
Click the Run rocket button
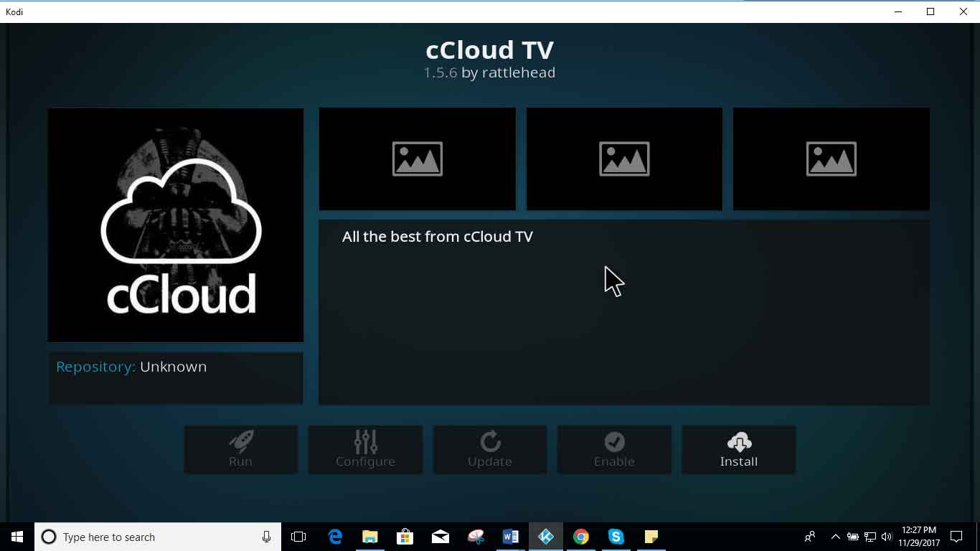(240, 450)
